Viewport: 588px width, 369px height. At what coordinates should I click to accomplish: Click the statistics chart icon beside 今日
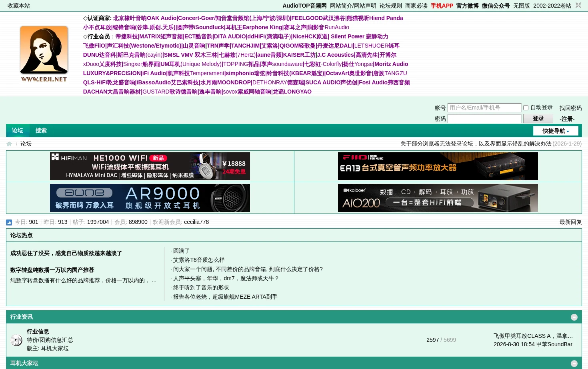9,222
